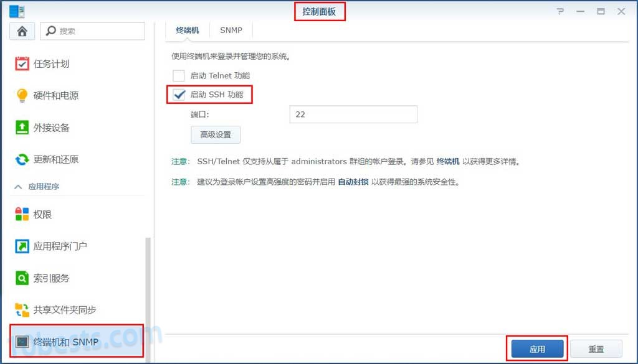
Task: Enable the Telnet service checkbox
Action: (x=179, y=75)
